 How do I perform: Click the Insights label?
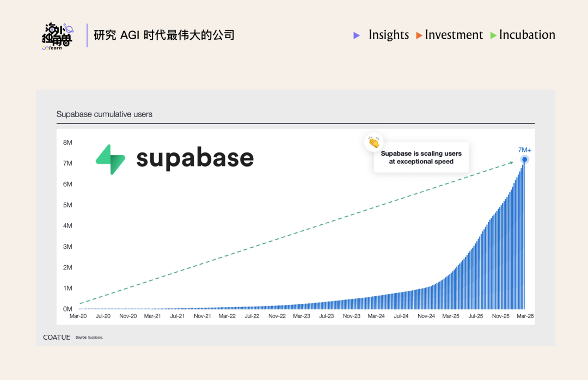pyautogui.click(x=389, y=35)
